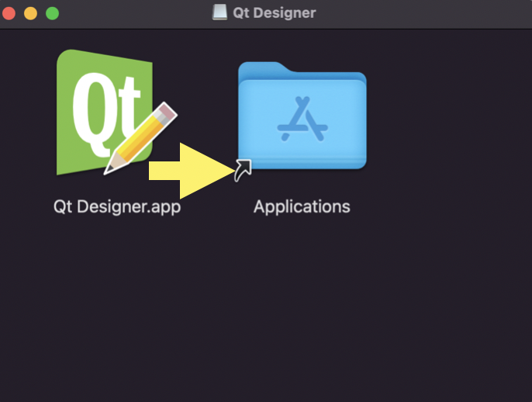
Task: Click the Qt Designer window title text
Action: (x=275, y=13)
